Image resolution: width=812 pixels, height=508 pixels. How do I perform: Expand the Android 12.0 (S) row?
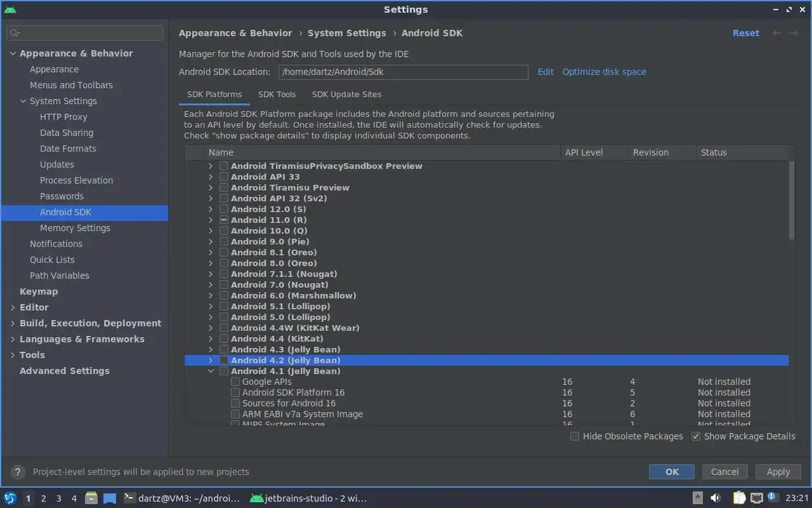211,209
